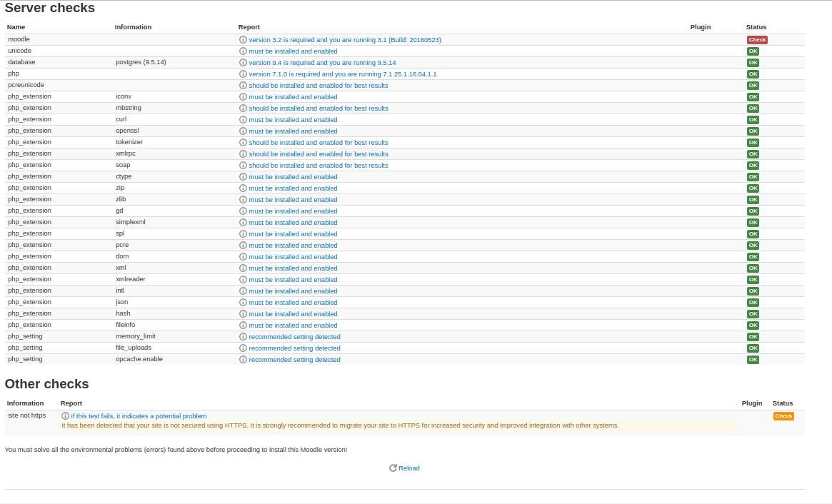
Task: Click the info icon in the simplexml row
Action: click(243, 222)
